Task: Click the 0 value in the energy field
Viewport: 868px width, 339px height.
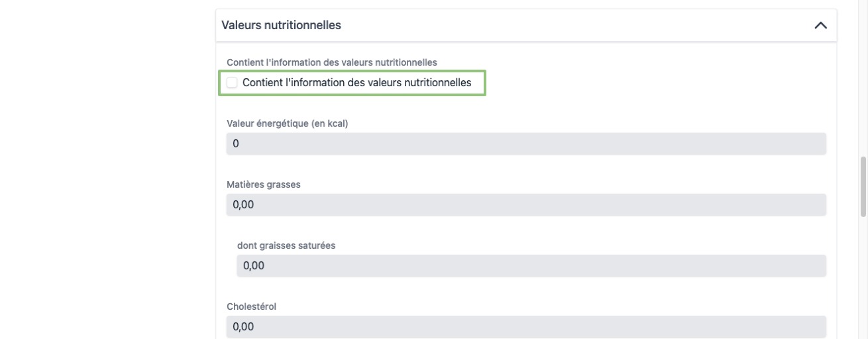Action: [236, 144]
